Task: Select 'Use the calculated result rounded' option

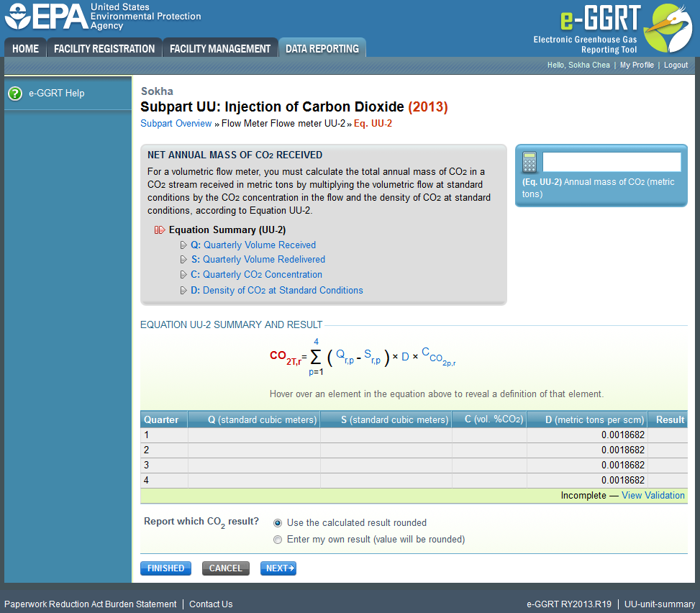Action: click(278, 523)
